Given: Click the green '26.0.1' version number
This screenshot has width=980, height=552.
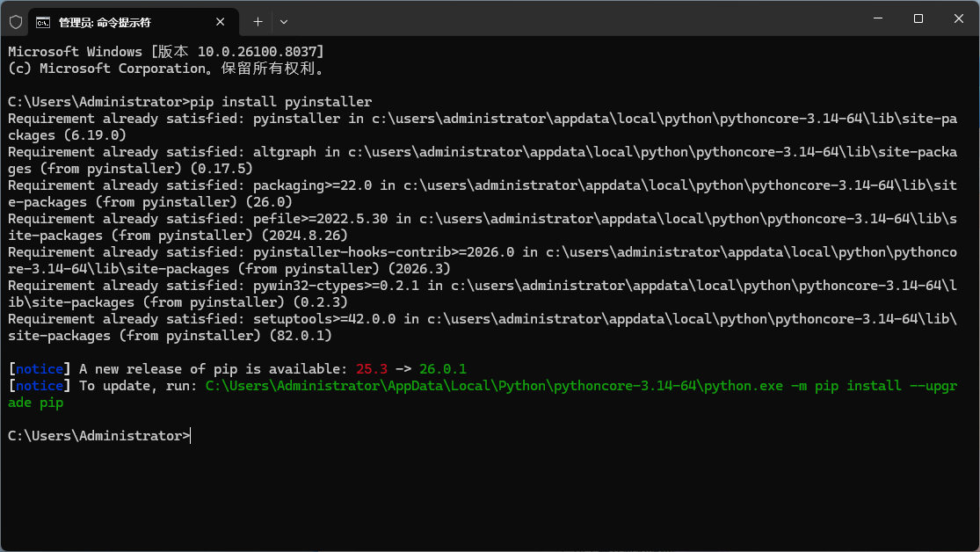Looking at the screenshot, I should [x=443, y=368].
